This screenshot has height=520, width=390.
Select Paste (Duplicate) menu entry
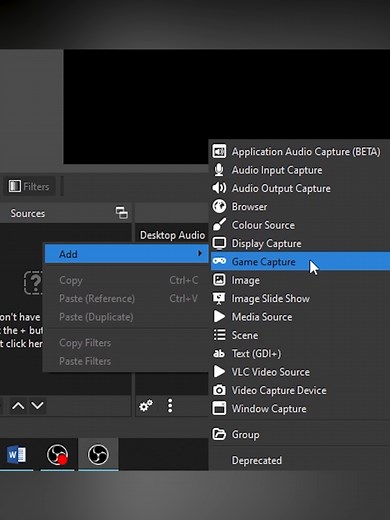tap(127, 317)
